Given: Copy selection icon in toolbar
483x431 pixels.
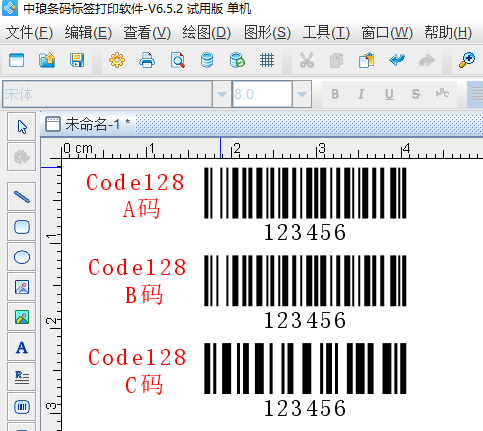Looking at the screenshot, I should pos(336,61).
